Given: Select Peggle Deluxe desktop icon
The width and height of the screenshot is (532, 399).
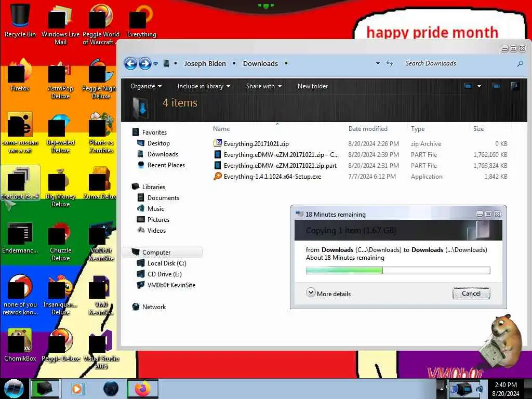Looking at the screenshot, I should coord(60,345).
